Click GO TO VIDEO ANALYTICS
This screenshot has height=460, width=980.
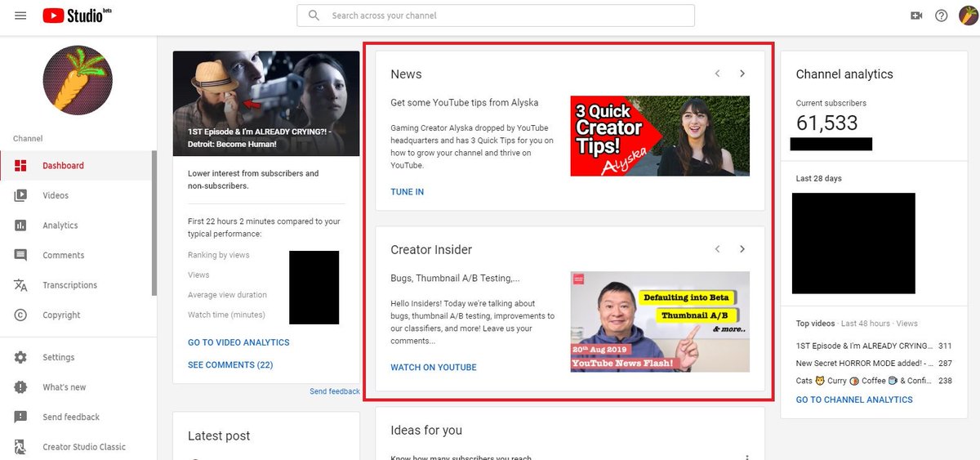[238, 342]
